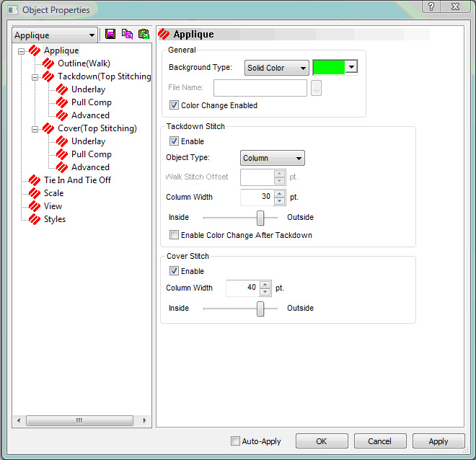
Task: Enable Color Change After Tackdown
Action: point(174,235)
